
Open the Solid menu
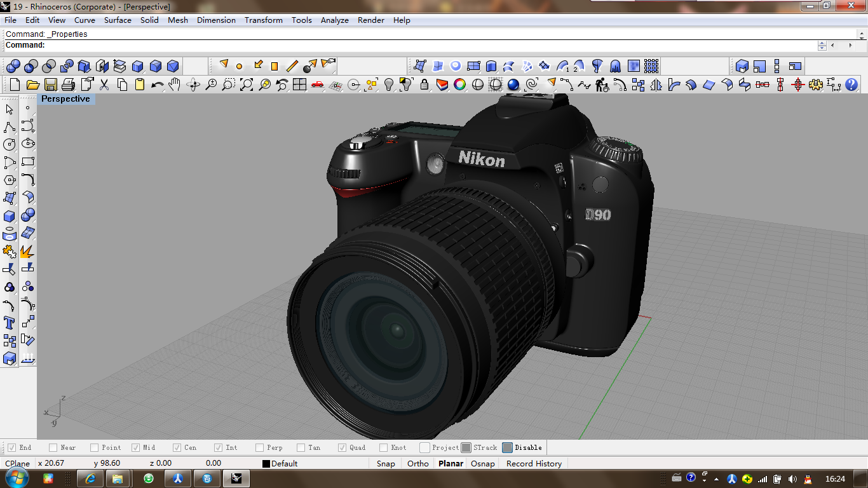click(150, 20)
